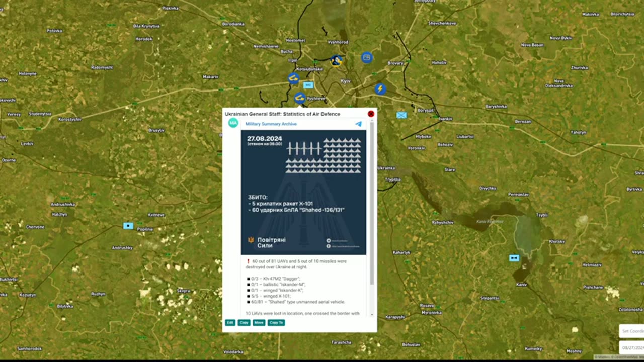Click the missile marker near Kotsiubynske
This screenshot has height=362, width=644.
tap(294, 78)
